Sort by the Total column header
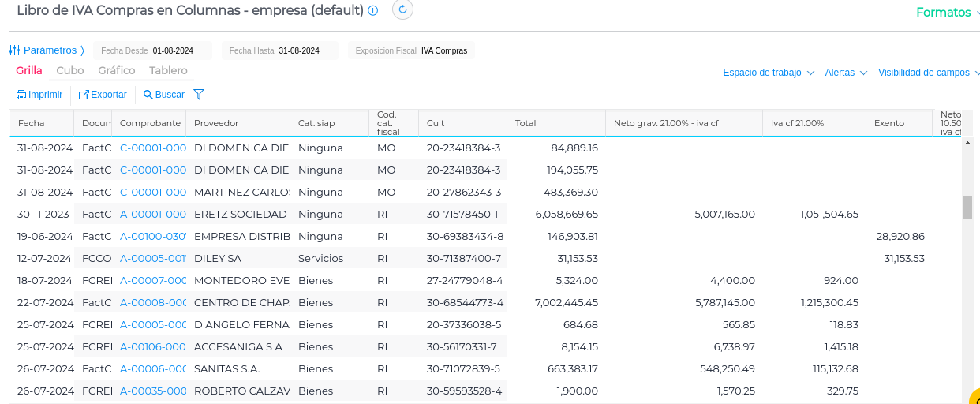Viewport: 980px width, 404px height. tap(526, 123)
